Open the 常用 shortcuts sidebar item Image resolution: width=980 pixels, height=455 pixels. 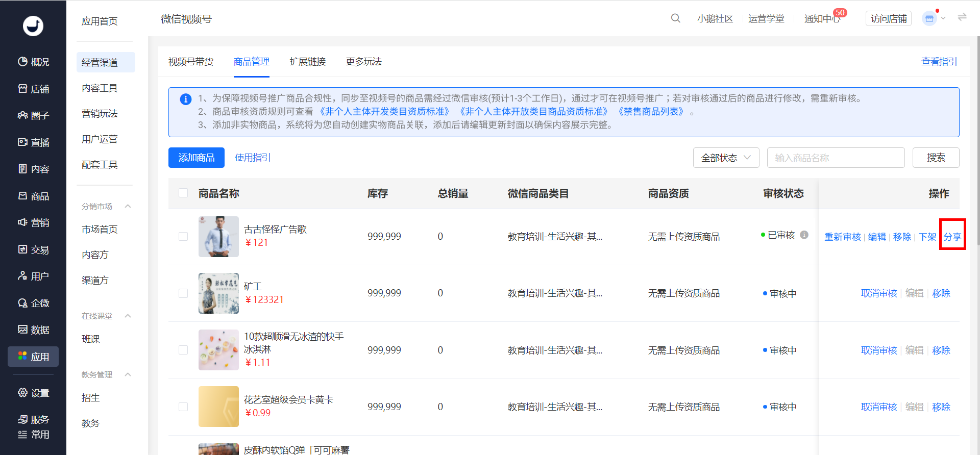pos(33,435)
